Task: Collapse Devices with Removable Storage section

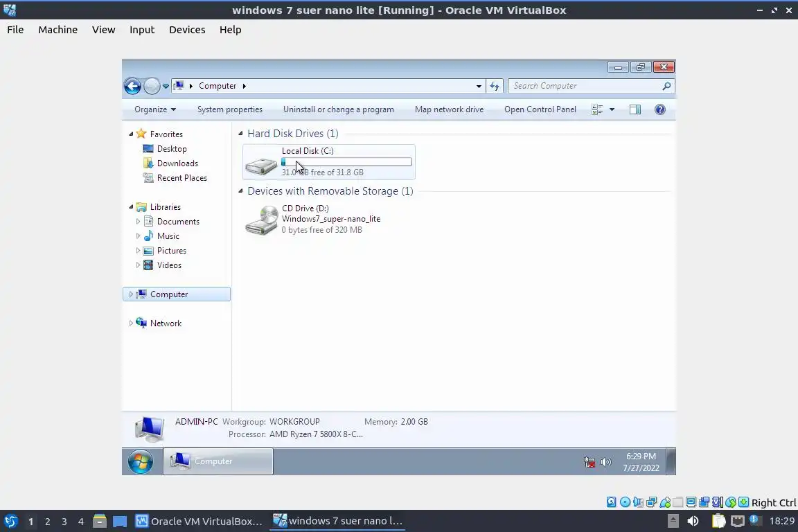Action: (x=241, y=191)
